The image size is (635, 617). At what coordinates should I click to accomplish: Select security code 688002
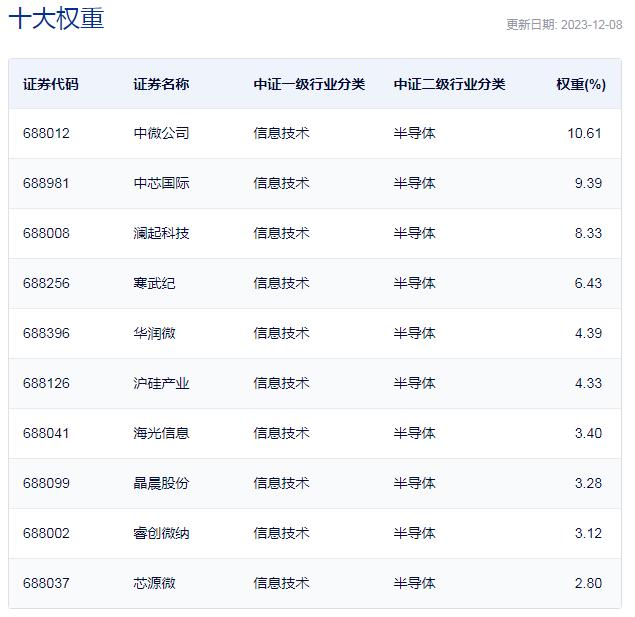tap(46, 533)
